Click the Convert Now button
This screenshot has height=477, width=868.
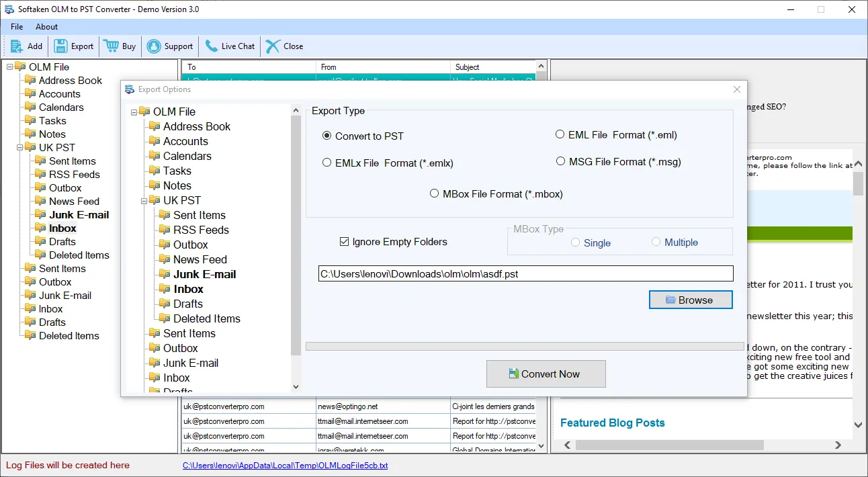[x=546, y=374]
